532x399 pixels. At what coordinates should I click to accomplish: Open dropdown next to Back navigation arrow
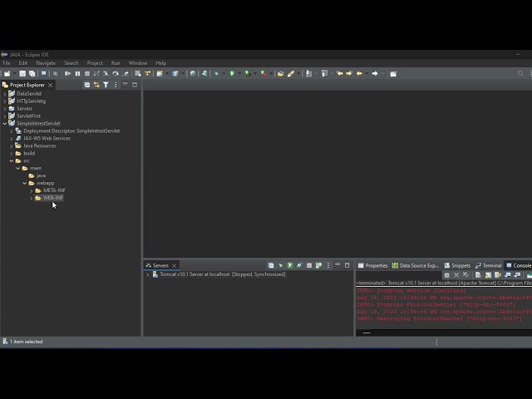pyautogui.click(x=367, y=74)
